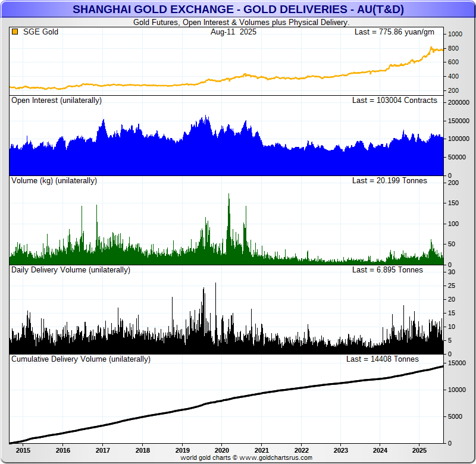Click the Volume (kg) (unilaterally) panel label

click(x=54, y=180)
